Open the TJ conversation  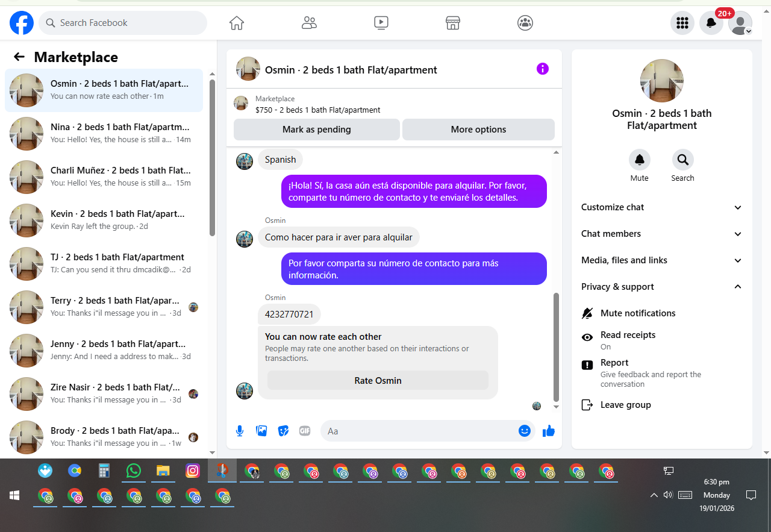pyautogui.click(x=104, y=264)
